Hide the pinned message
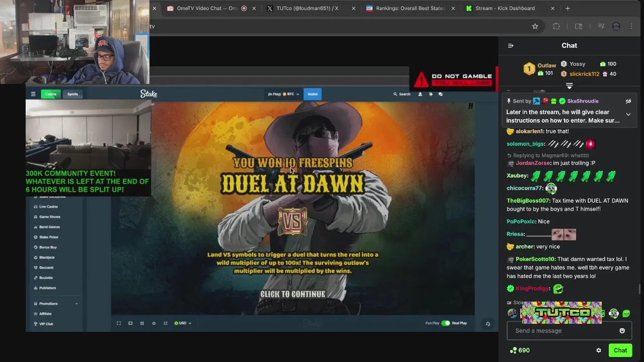This screenshot has width=644, height=362. click(x=628, y=101)
